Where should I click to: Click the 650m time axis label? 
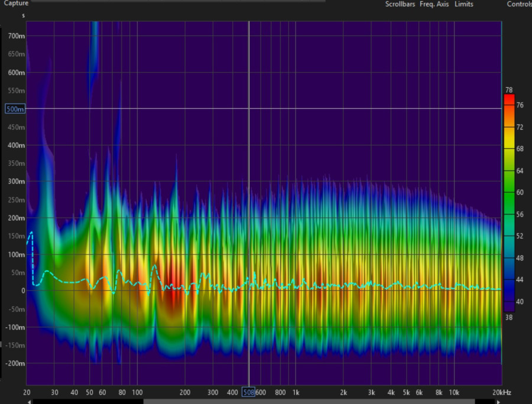(x=17, y=54)
